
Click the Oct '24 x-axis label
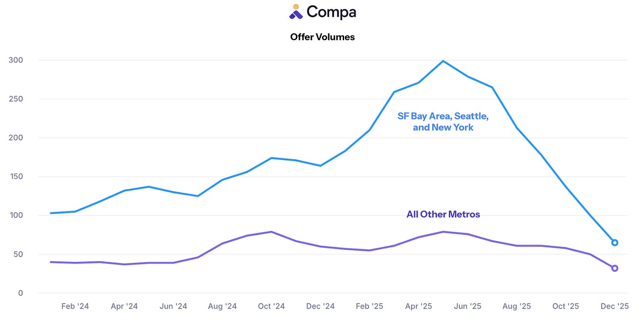(271, 306)
